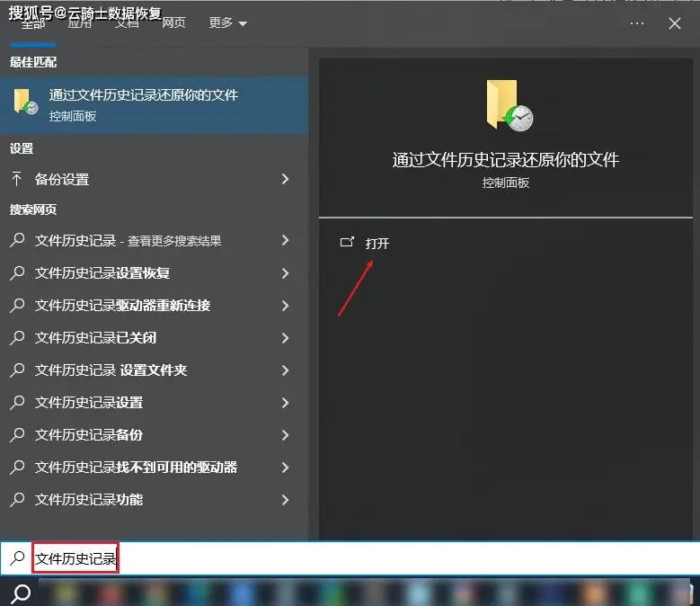Click the taskbar search magnifier icon
The height and width of the screenshot is (606, 700).
(20, 594)
